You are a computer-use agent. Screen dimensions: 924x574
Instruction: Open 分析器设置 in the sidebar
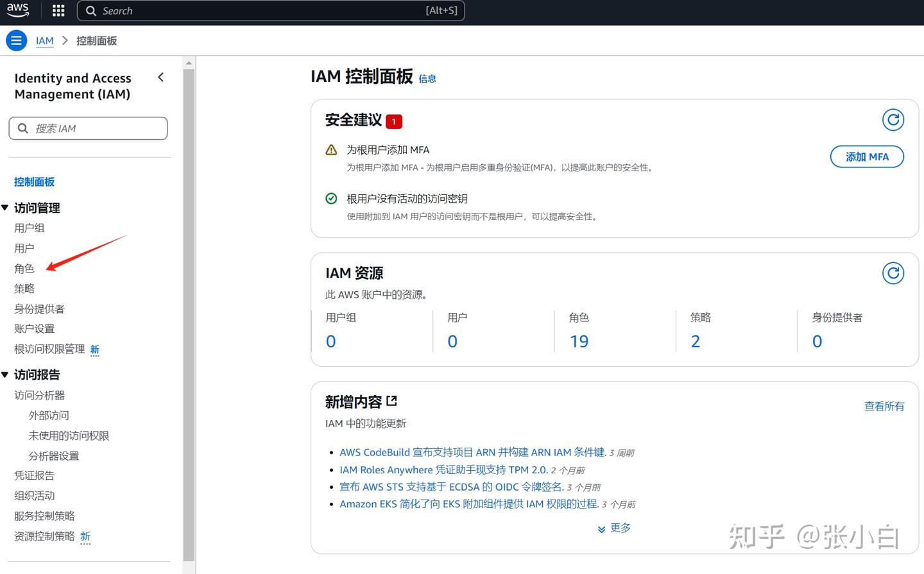click(54, 456)
